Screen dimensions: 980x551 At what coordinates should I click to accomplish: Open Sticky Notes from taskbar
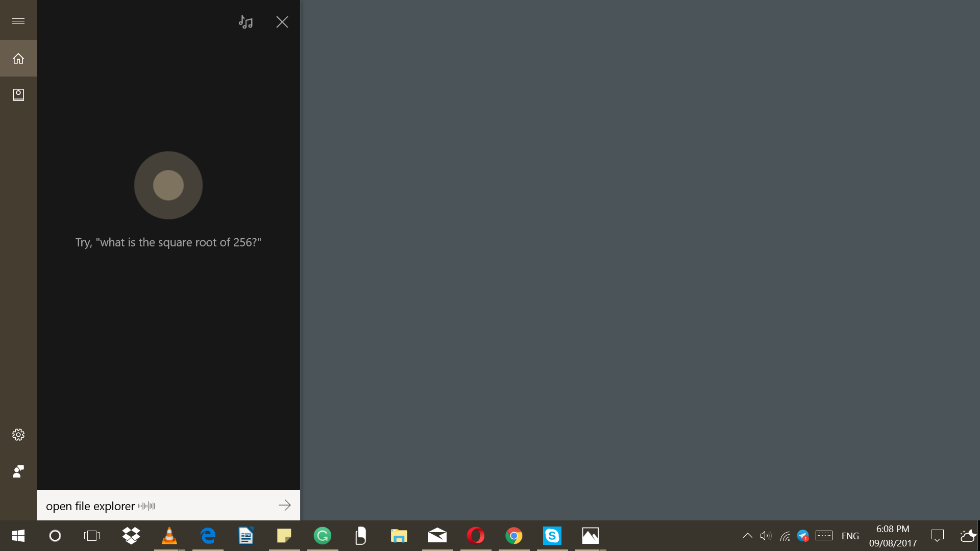click(284, 536)
